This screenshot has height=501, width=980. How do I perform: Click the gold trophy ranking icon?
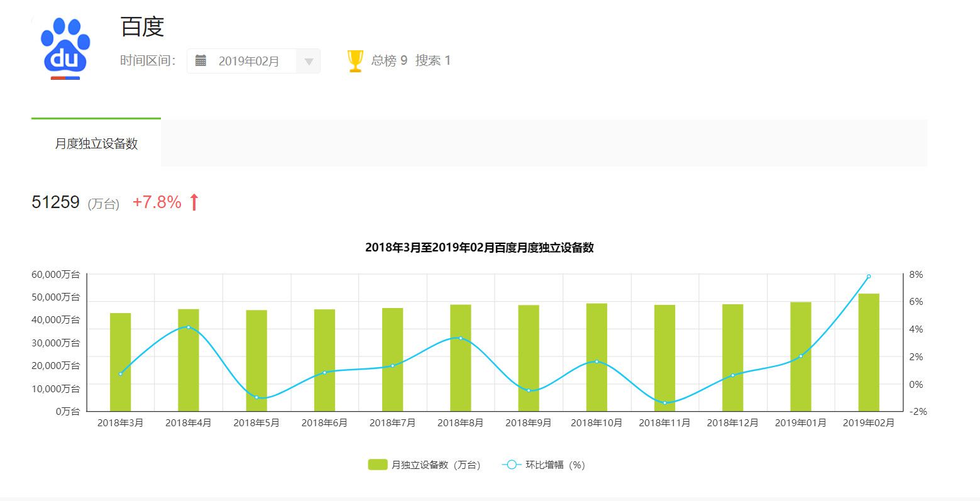(355, 61)
